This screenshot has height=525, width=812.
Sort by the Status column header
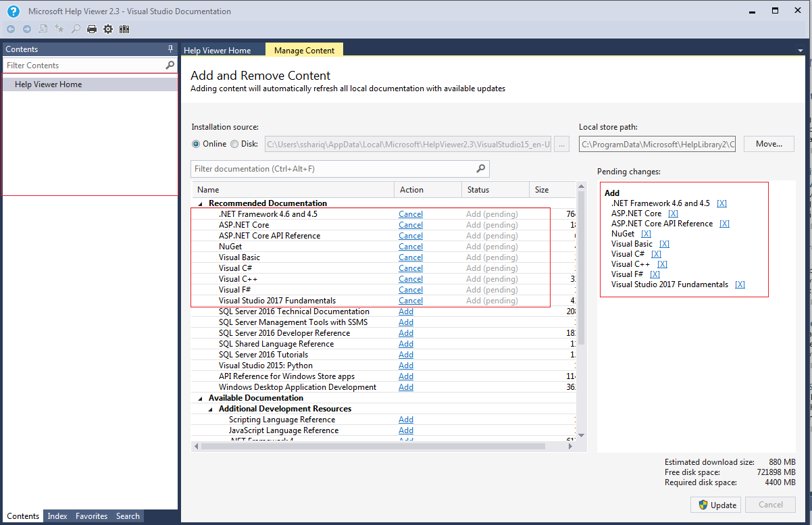tap(496, 190)
